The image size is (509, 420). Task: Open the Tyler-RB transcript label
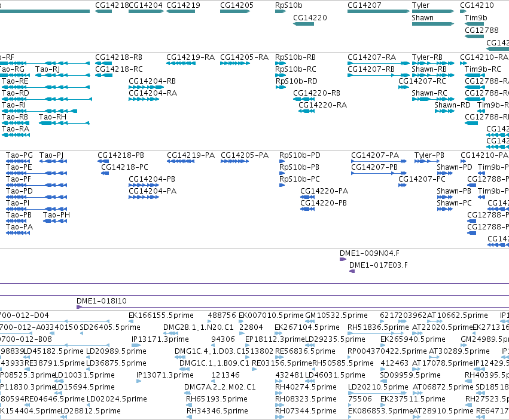tap(427, 57)
